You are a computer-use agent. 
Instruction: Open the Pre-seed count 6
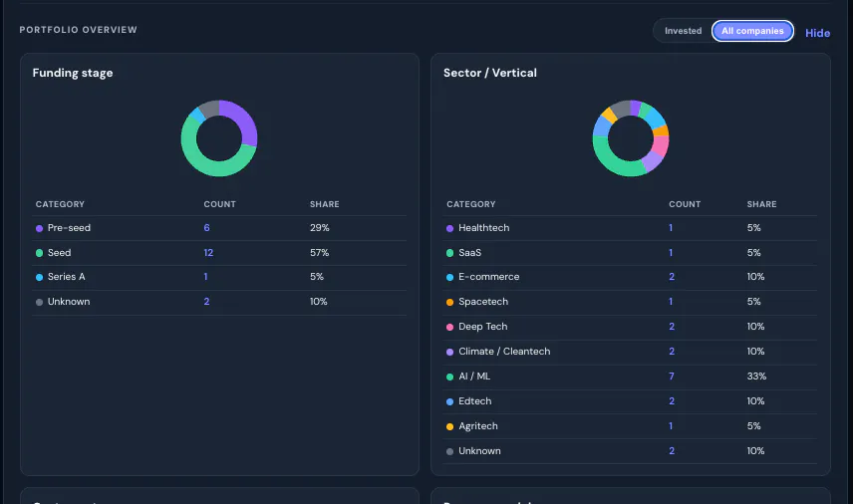[206, 228]
